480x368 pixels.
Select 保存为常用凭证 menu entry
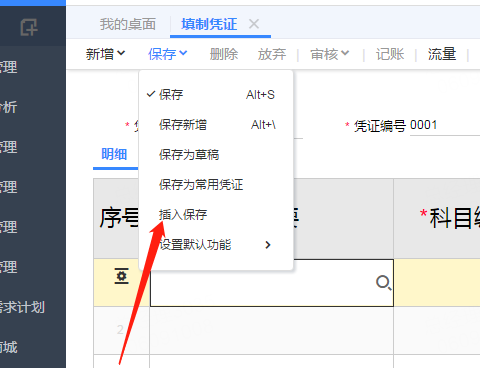(x=216, y=185)
